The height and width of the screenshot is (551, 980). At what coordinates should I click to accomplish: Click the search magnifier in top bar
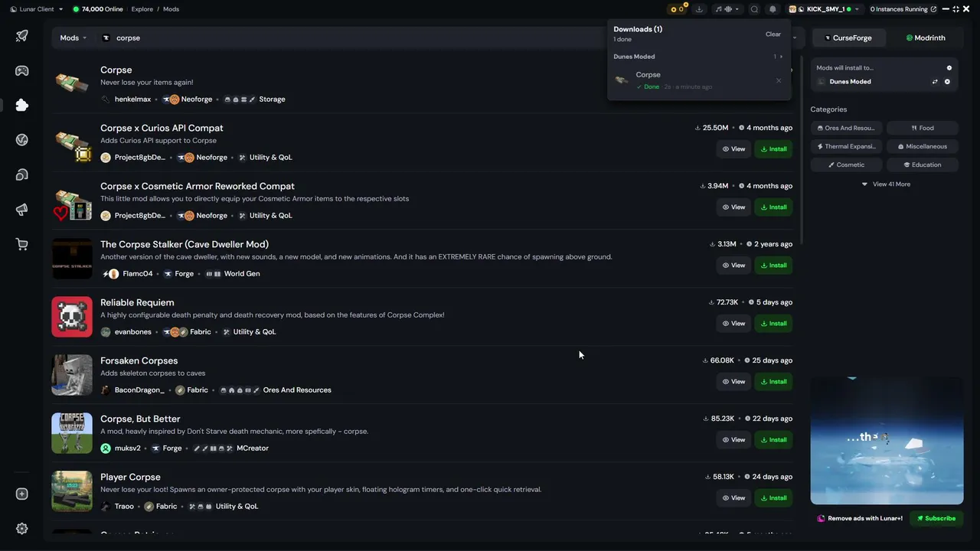754,9
